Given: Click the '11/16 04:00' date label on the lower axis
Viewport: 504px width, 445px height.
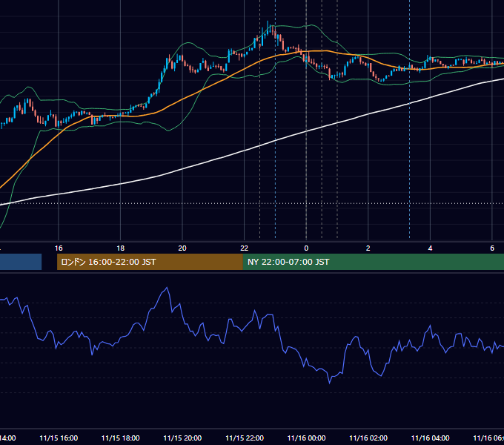Looking at the screenshot, I should [x=430, y=438].
